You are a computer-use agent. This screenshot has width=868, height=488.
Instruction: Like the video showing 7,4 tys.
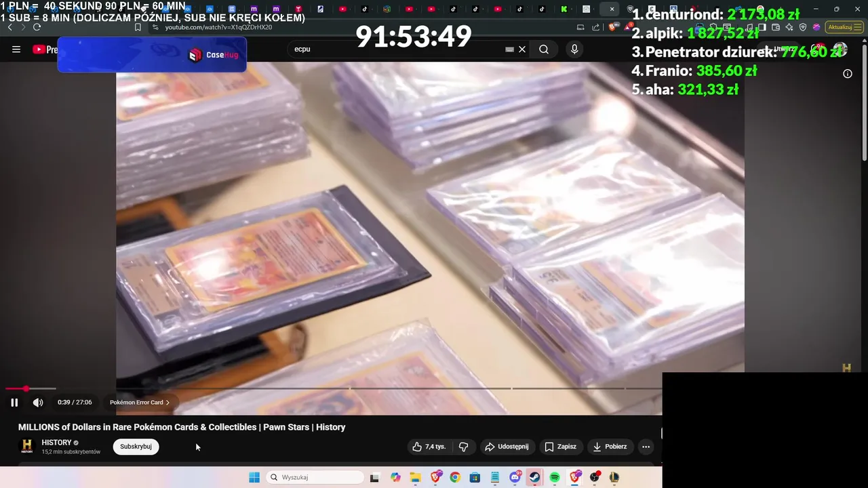pos(429,447)
